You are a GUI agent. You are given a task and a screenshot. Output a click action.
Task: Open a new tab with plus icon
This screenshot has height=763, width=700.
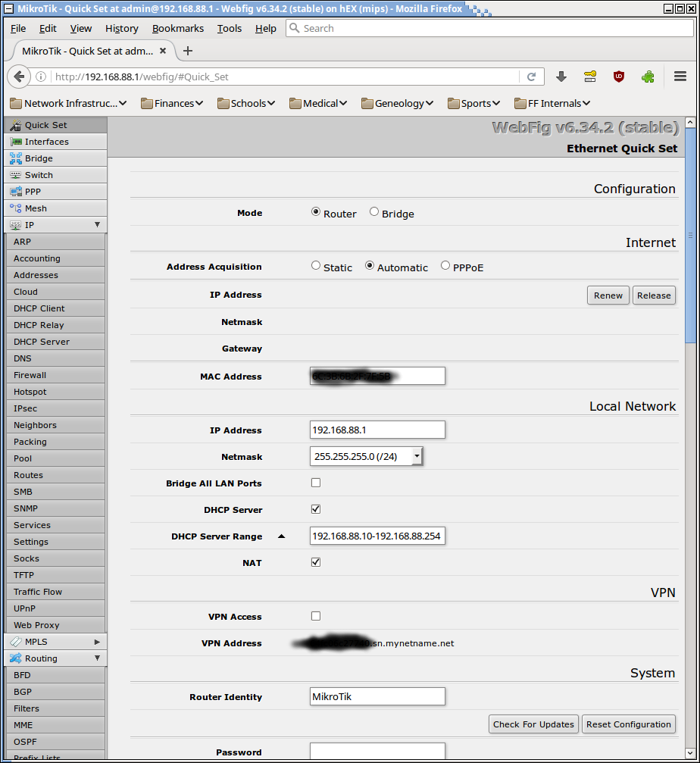coord(188,51)
